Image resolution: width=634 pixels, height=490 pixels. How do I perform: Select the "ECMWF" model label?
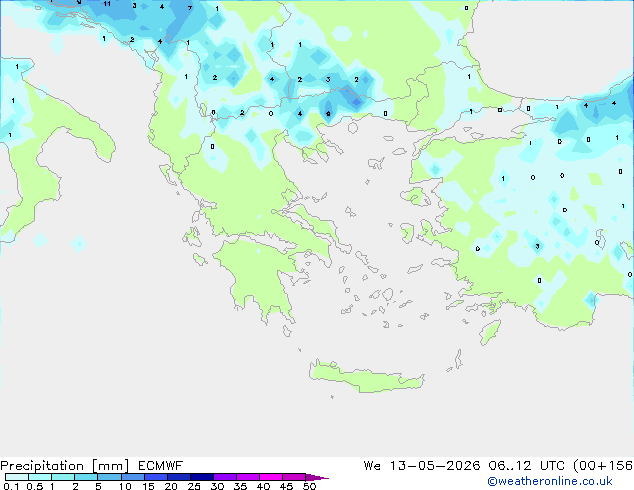pyautogui.click(x=161, y=466)
